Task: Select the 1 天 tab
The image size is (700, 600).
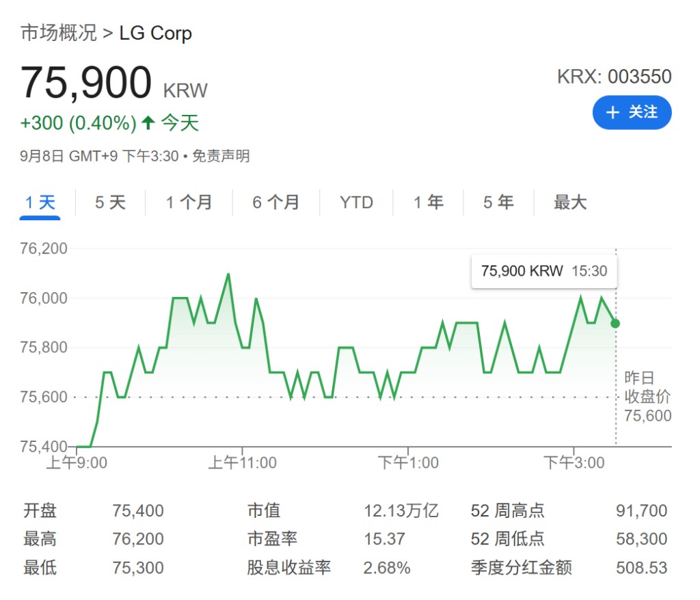Action: [x=40, y=203]
